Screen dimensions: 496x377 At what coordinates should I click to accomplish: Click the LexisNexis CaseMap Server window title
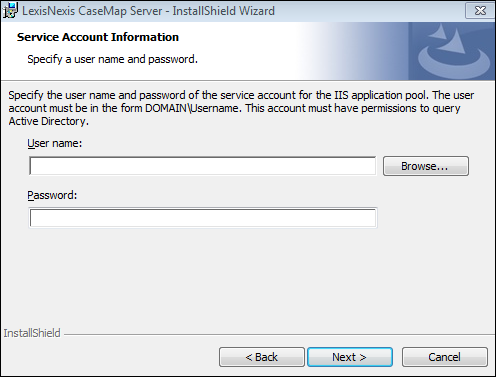pos(148,11)
